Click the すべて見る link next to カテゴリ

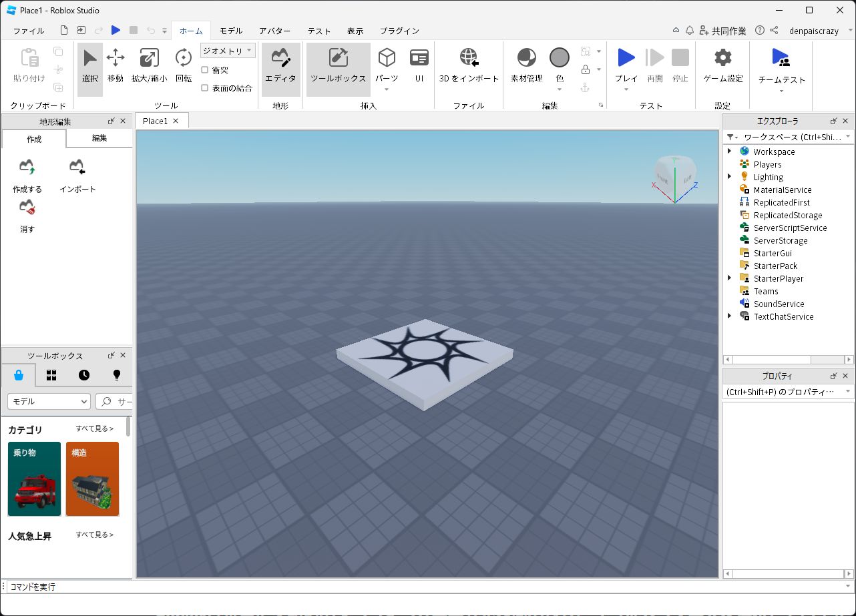click(94, 430)
